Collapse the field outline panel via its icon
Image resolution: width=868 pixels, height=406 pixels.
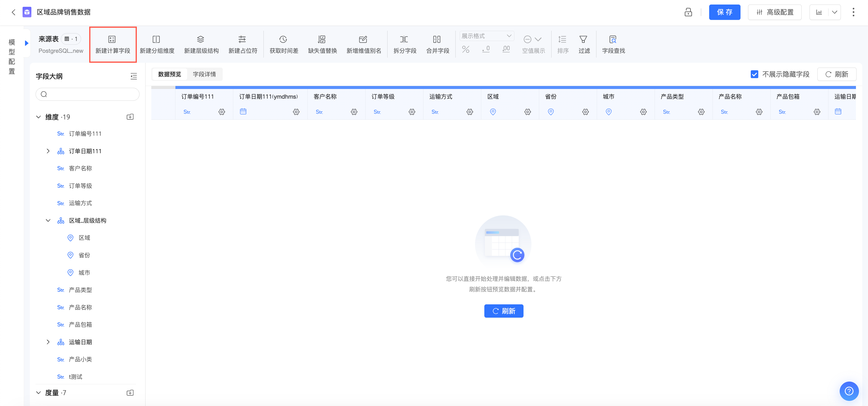click(x=134, y=76)
